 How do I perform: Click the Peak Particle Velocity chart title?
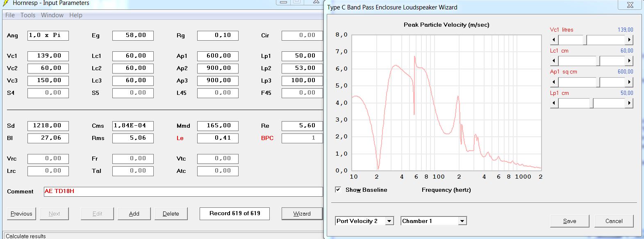coord(446,25)
